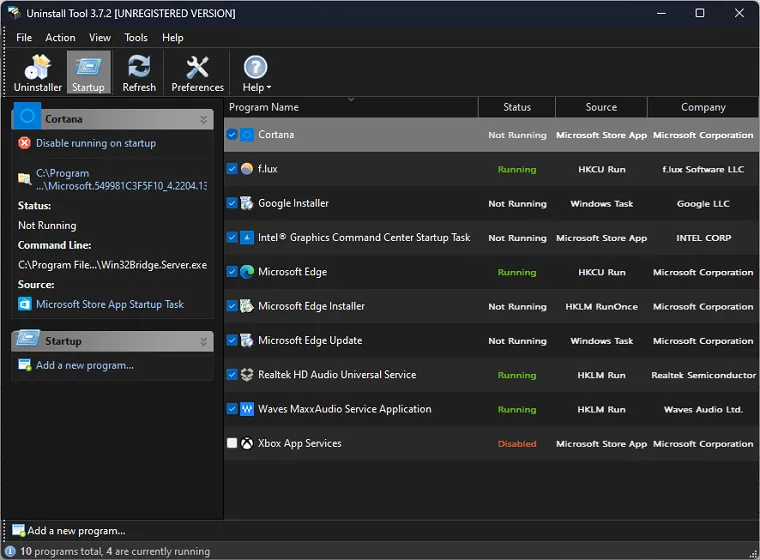Click the Google LLC company cell
The height and width of the screenshot is (560, 760).
tap(703, 204)
